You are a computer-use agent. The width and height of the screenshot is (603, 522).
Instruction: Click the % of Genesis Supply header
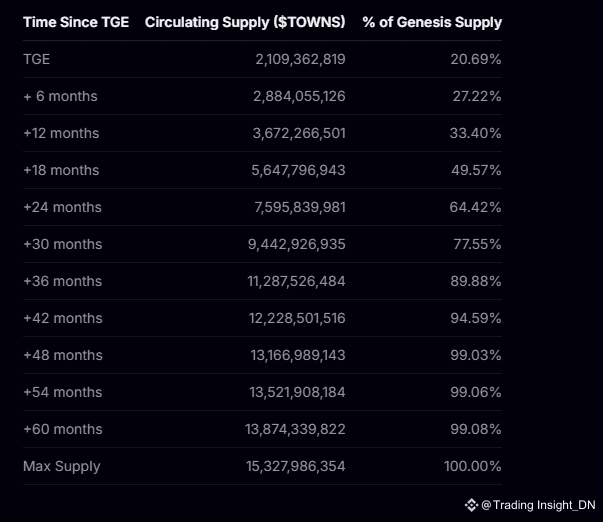[x=432, y=22]
